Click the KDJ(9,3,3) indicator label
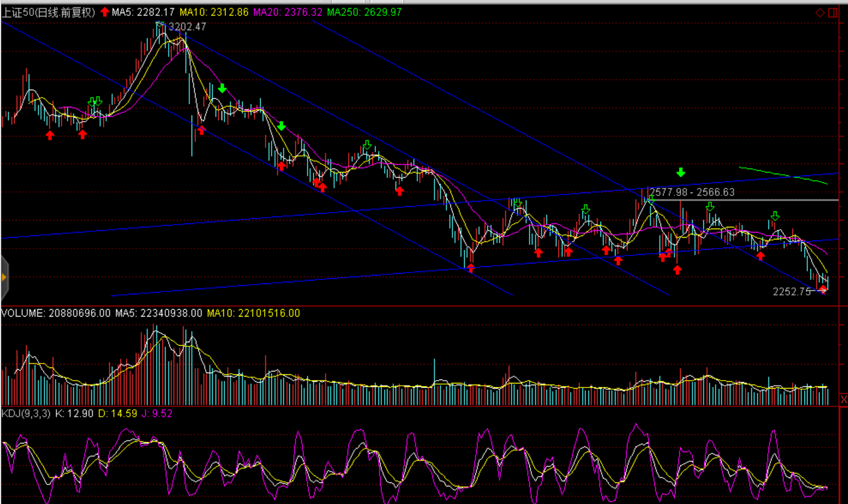Image resolution: width=848 pixels, height=504 pixels. pyautogui.click(x=26, y=413)
